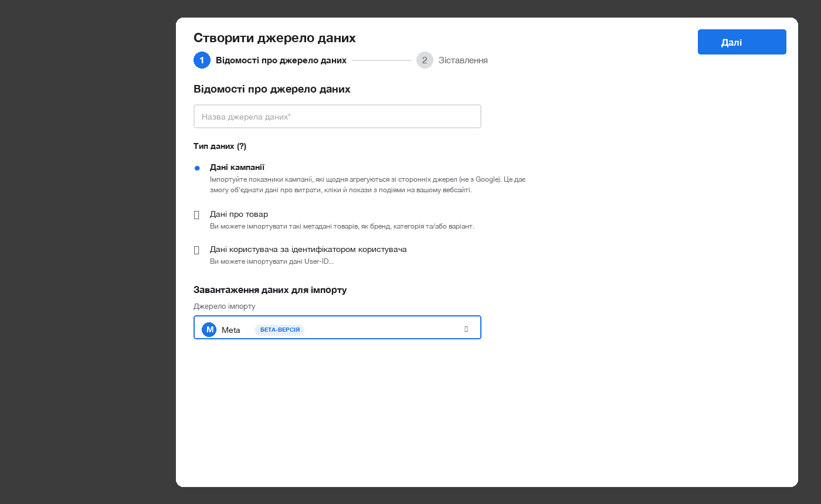The width and height of the screenshot is (821, 504).
Task: Click the Дані кампанії description paragraph
Action: point(368,185)
